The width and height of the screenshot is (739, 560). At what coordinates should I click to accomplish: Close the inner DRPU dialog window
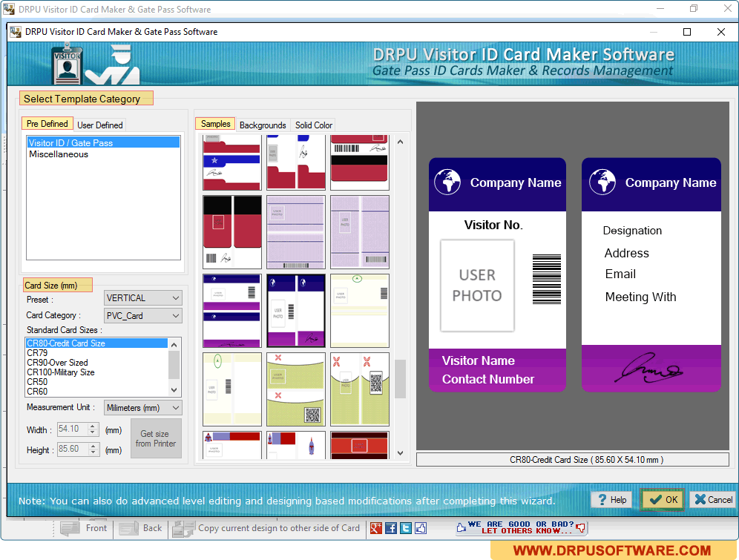click(721, 32)
